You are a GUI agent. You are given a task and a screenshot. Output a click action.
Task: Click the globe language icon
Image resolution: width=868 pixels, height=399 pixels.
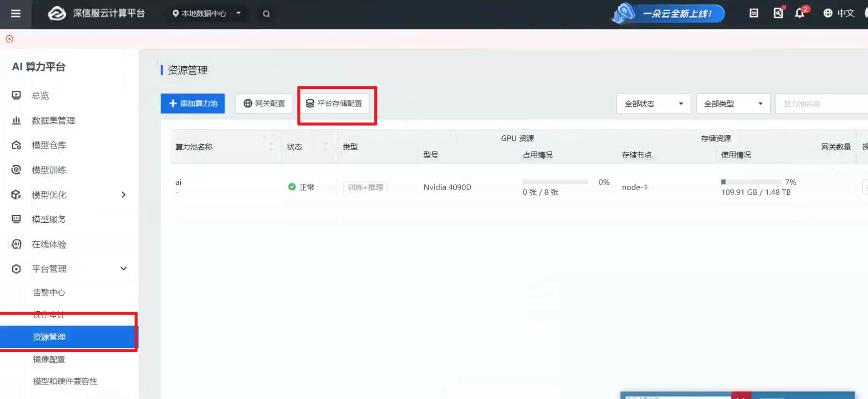click(x=828, y=13)
